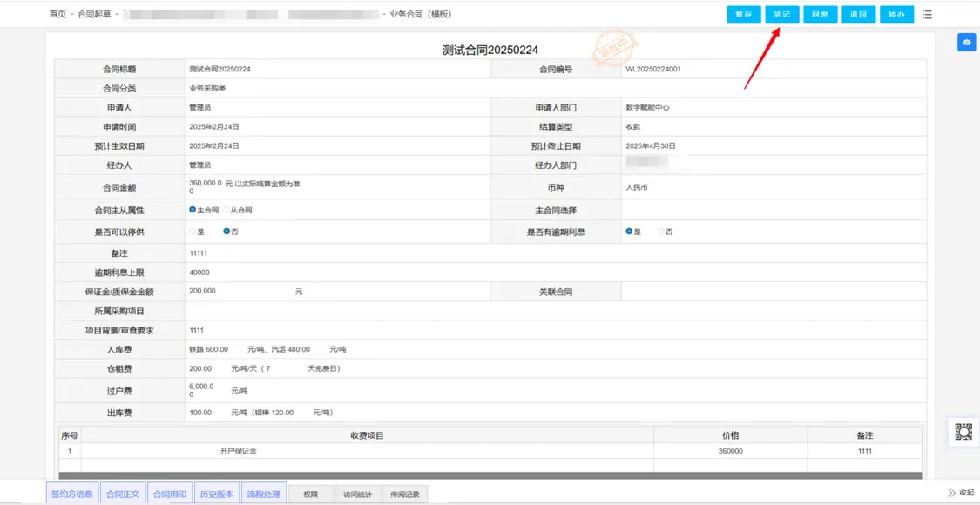Click the 保证金 amount field 200,000
Screen dimensions: 980x505
202,292
